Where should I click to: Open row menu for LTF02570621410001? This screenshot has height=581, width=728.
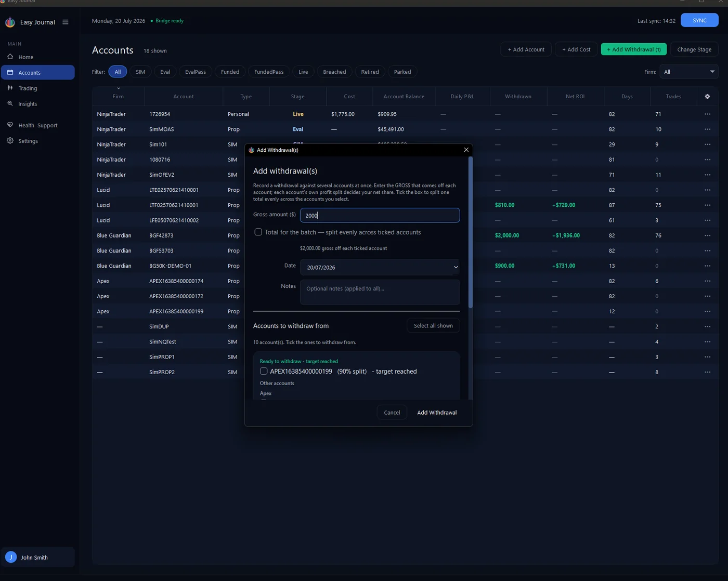pyautogui.click(x=707, y=205)
